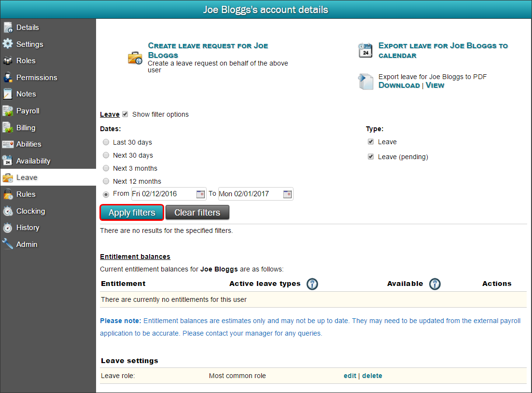
Task: Click the create leave request briefcase icon
Action: tap(135, 58)
